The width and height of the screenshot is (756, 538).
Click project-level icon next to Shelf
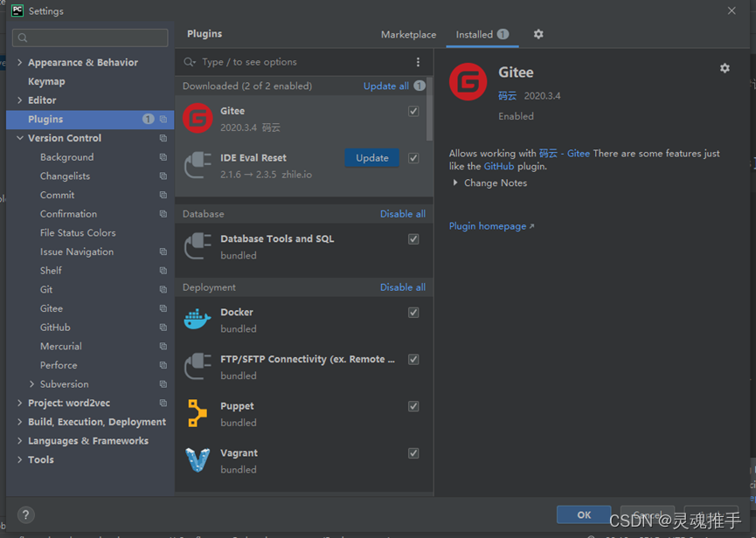pyautogui.click(x=163, y=271)
